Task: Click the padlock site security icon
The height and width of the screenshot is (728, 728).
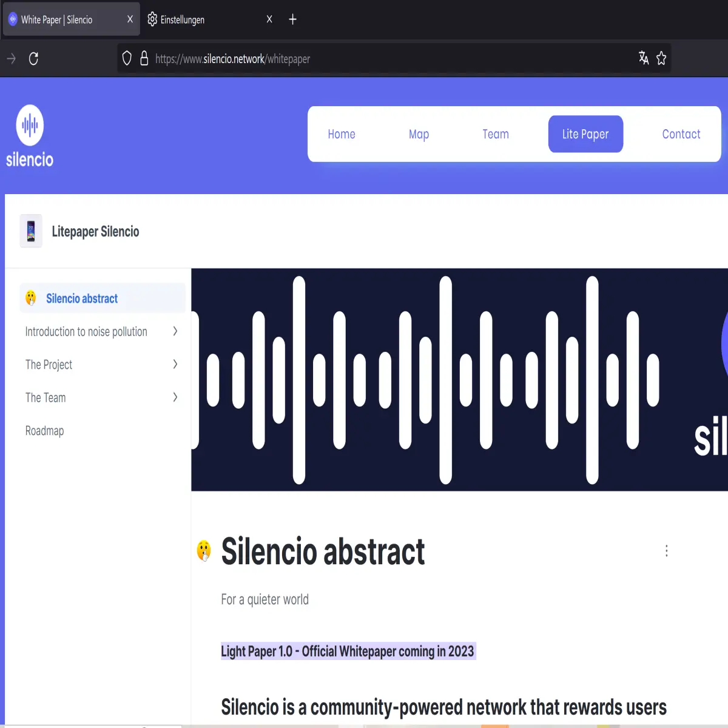Action: (144, 58)
